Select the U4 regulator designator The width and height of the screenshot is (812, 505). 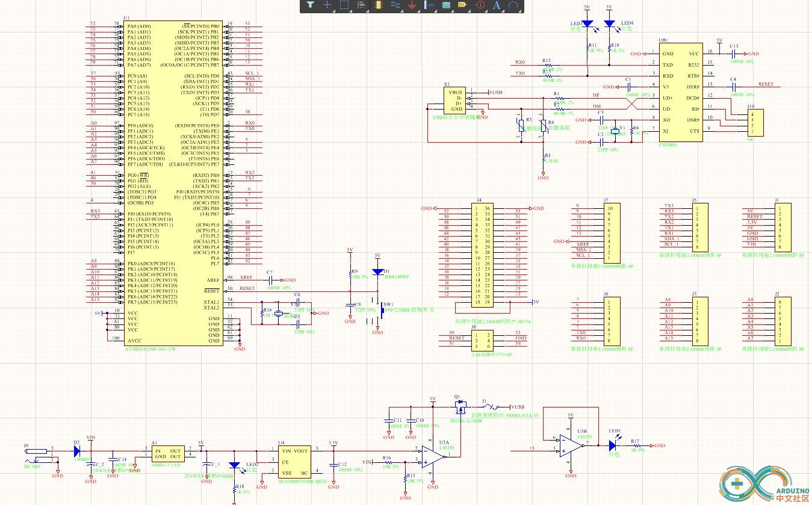(x=281, y=442)
